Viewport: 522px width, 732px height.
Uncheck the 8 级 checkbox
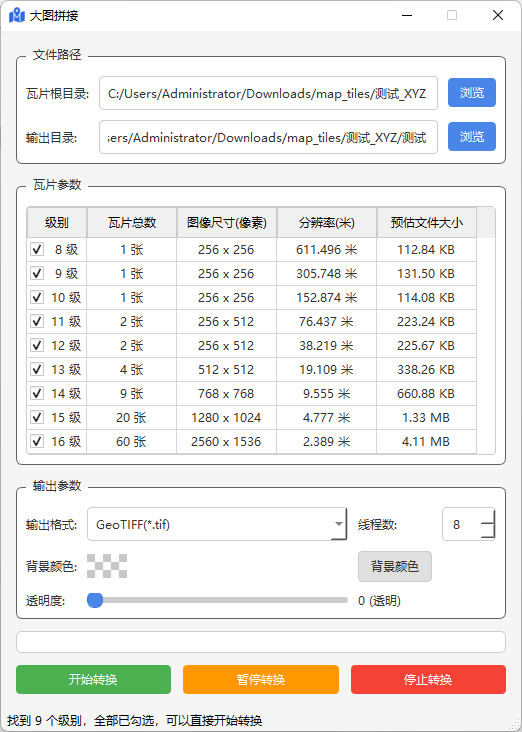tap(37, 249)
